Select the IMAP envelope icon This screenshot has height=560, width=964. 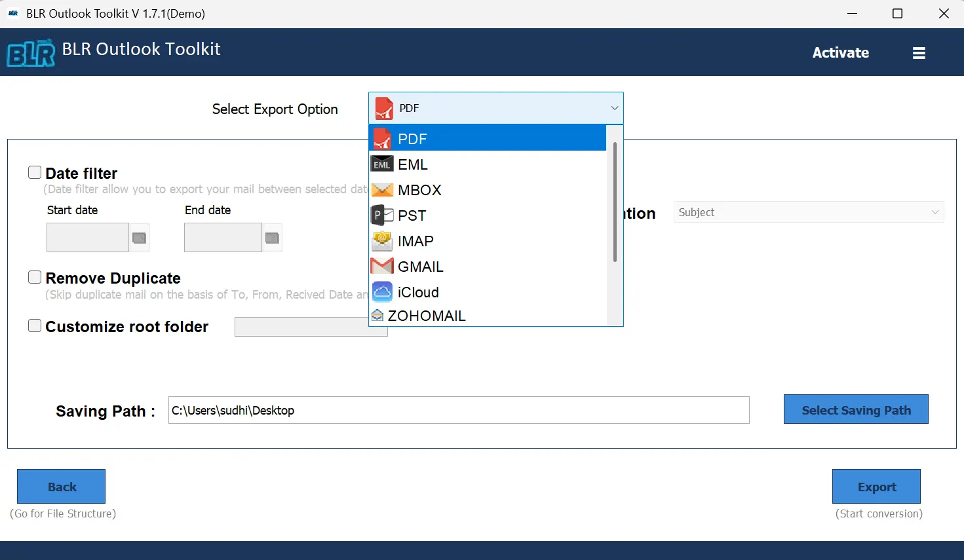click(382, 240)
